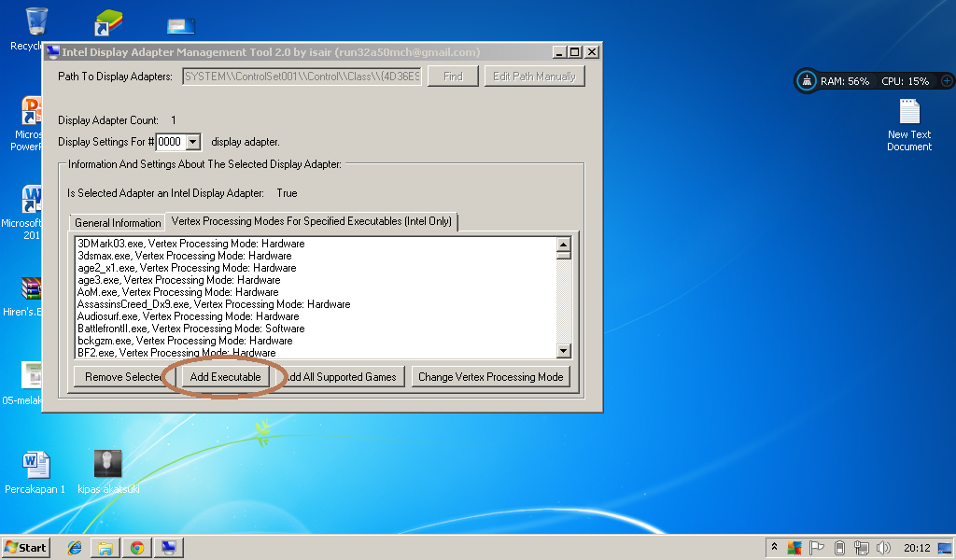Click the Add Executable button
956x560 pixels.
(x=225, y=376)
